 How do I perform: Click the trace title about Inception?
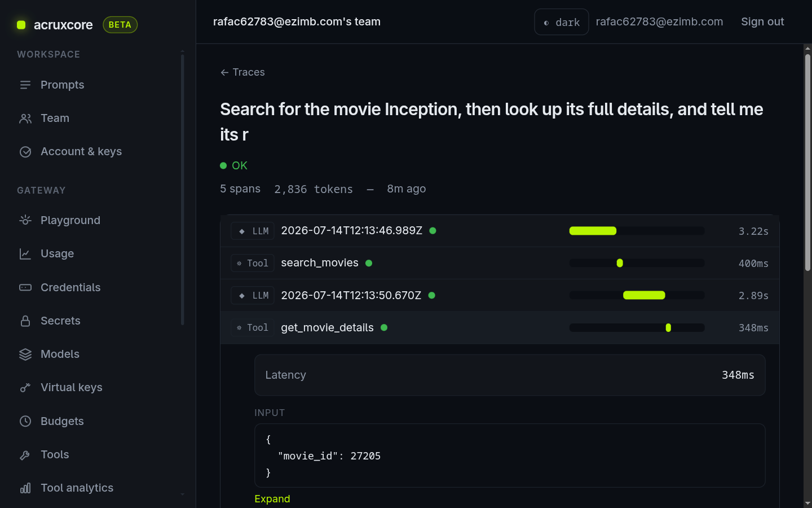pos(492,121)
